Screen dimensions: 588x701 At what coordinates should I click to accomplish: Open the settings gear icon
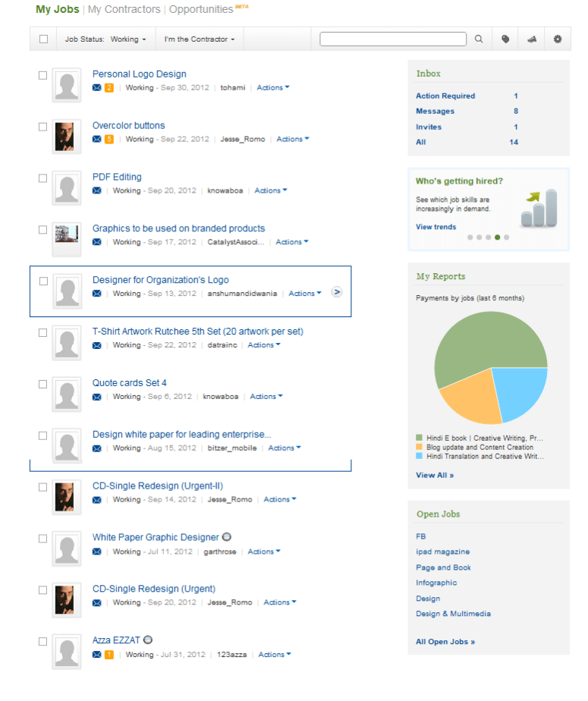pyautogui.click(x=558, y=39)
